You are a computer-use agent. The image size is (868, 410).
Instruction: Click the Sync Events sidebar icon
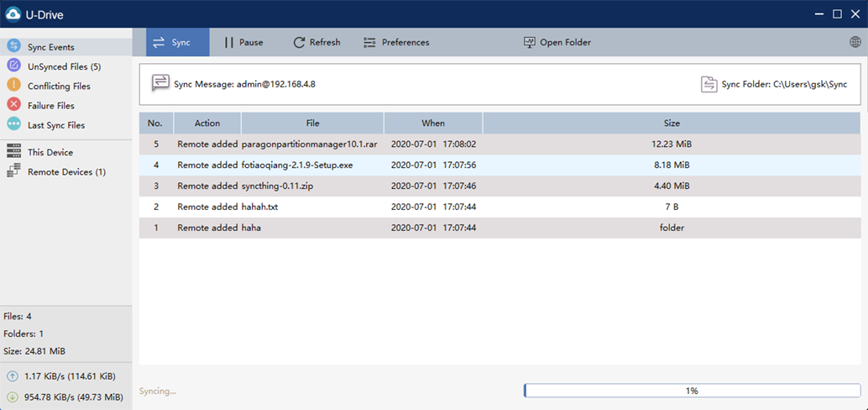pyautogui.click(x=13, y=46)
